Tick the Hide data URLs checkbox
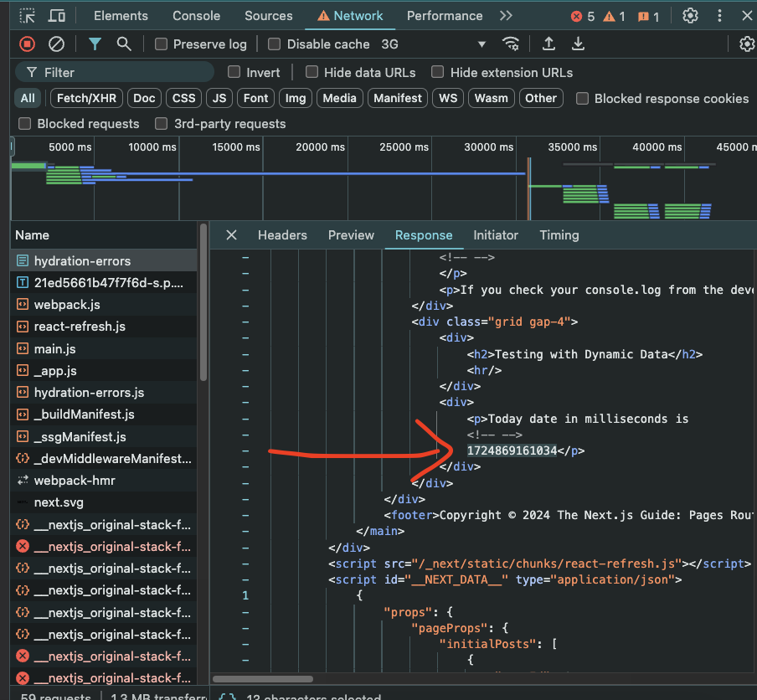 click(x=312, y=73)
